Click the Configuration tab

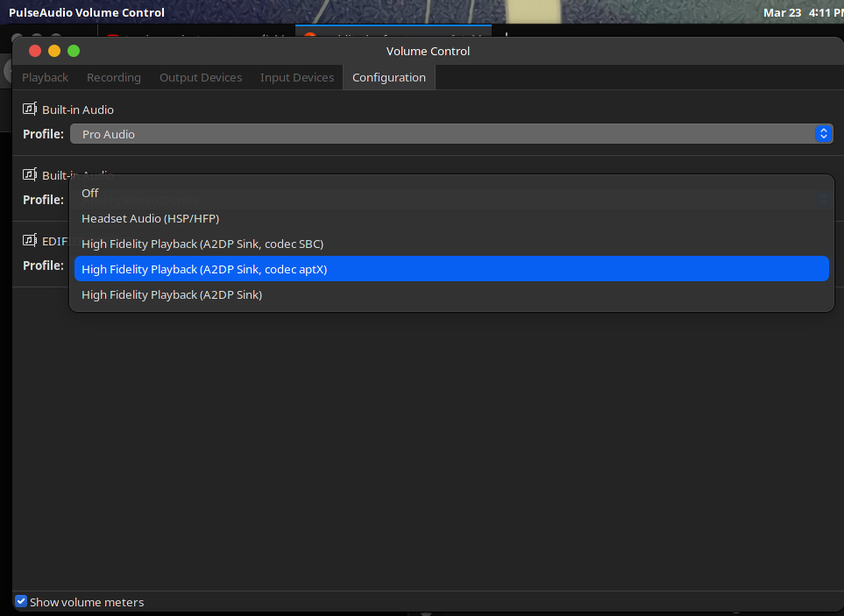pyautogui.click(x=388, y=77)
